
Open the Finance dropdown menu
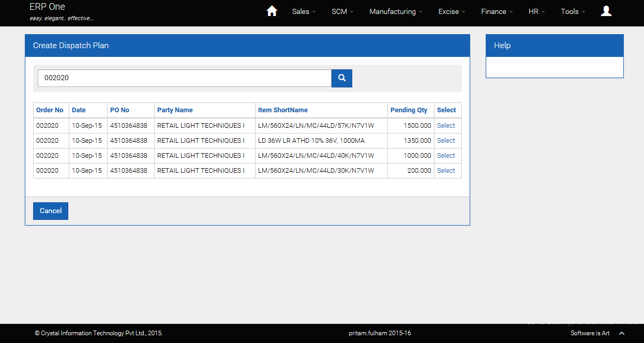pyautogui.click(x=497, y=11)
